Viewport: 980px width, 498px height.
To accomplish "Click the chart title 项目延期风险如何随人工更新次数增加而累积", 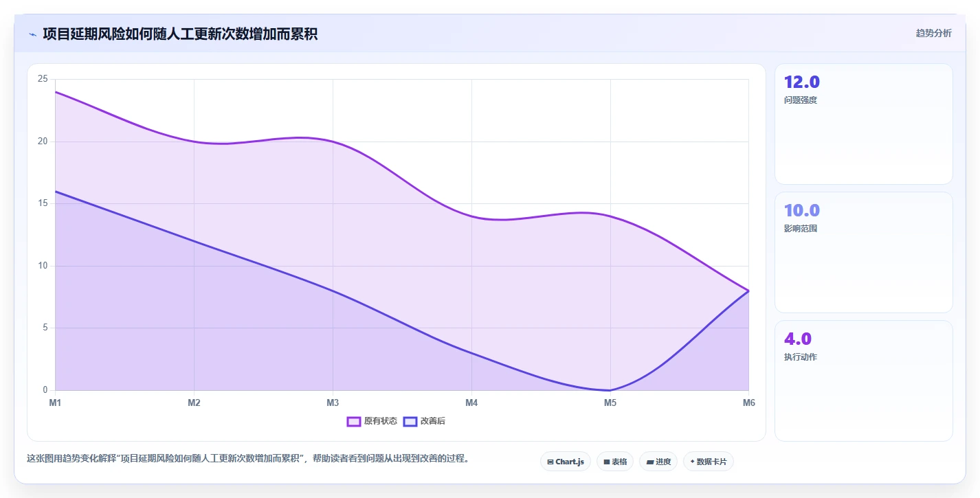I will coord(180,34).
